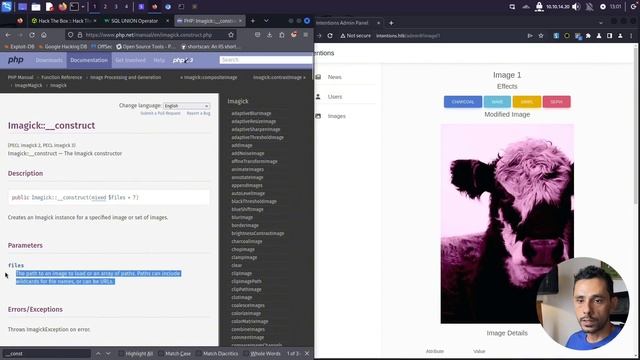The width and height of the screenshot is (640, 360).
Task: Click the php.net search field
Action: tap(266, 60)
